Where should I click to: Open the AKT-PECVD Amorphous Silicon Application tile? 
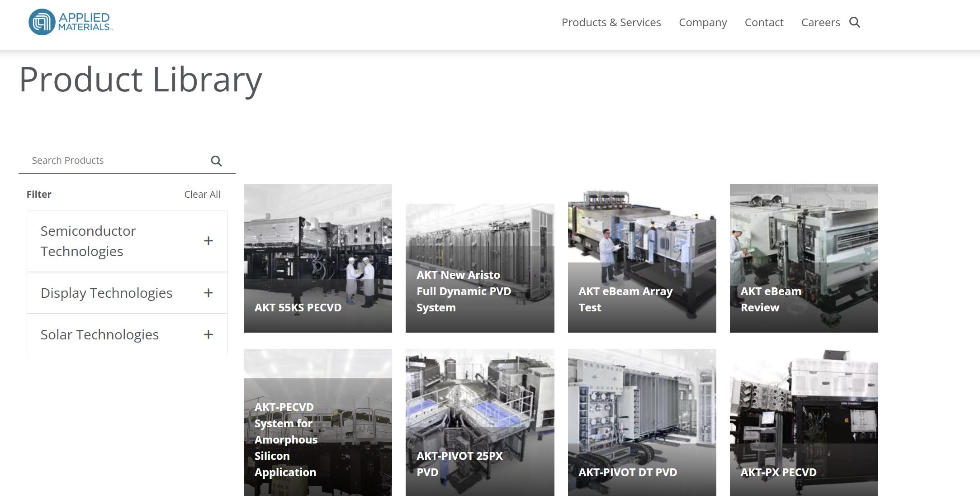coord(318,422)
